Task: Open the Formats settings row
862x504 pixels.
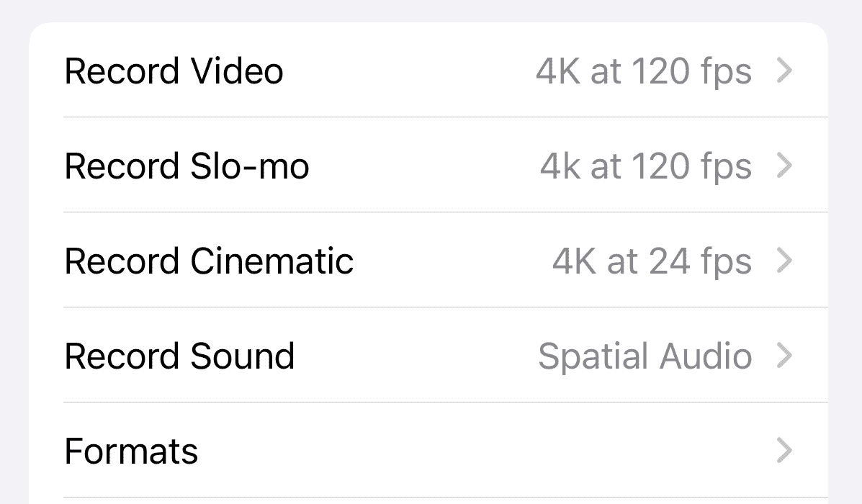Action: (432, 451)
